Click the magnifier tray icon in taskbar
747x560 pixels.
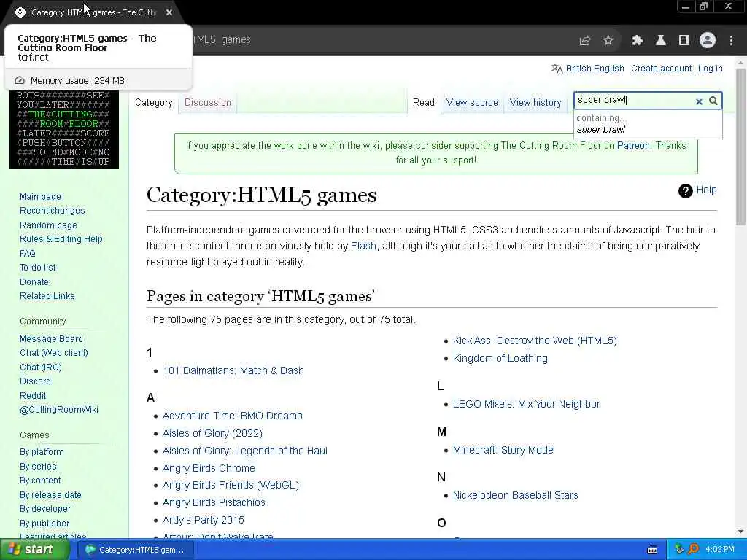click(693, 549)
